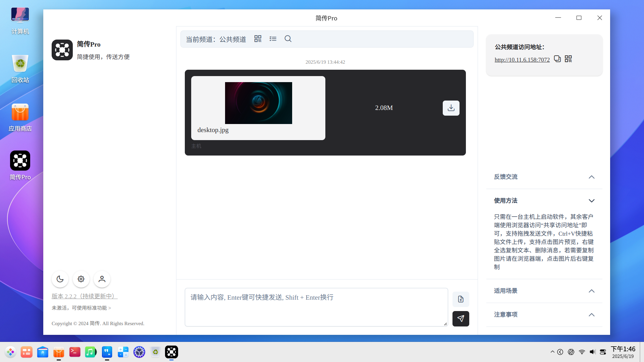The image size is (644, 362).
Task: Toggle dark mode moon icon
Action: pyautogui.click(x=60, y=279)
